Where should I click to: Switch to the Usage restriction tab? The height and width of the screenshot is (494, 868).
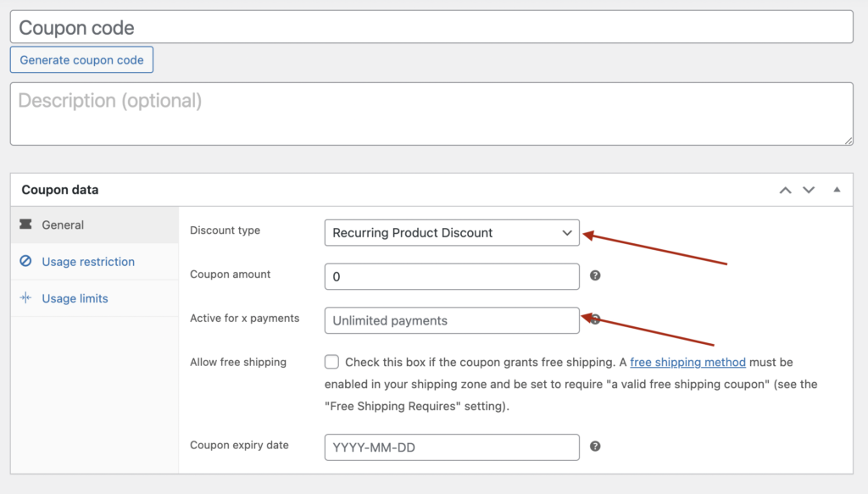click(x=95, y=262)
